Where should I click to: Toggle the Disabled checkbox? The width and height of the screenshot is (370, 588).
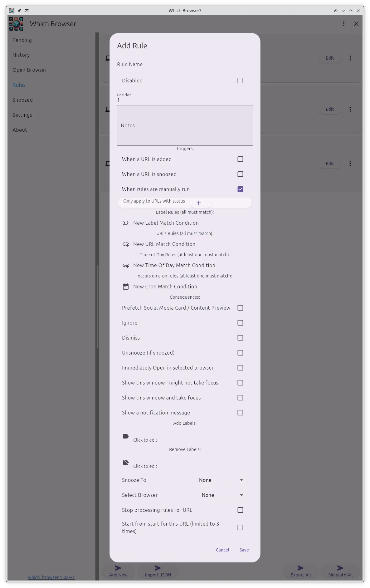click(240, 81)
